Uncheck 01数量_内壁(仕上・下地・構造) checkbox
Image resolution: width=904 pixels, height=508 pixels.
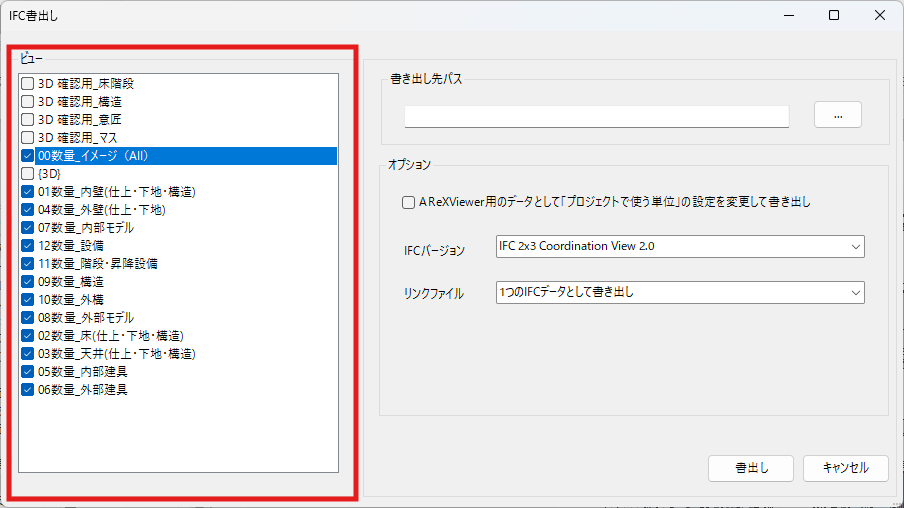pos(28,192)
